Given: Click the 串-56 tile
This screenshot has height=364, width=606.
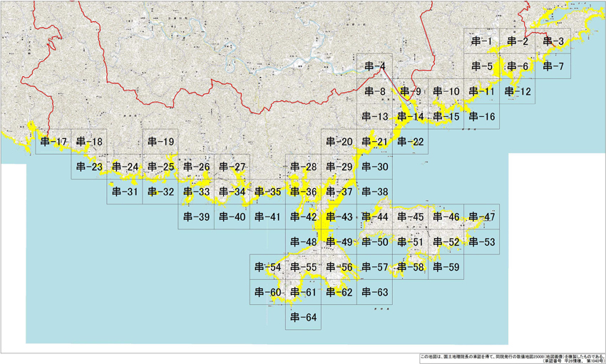Looking at the screenshot, I should 339,266.
